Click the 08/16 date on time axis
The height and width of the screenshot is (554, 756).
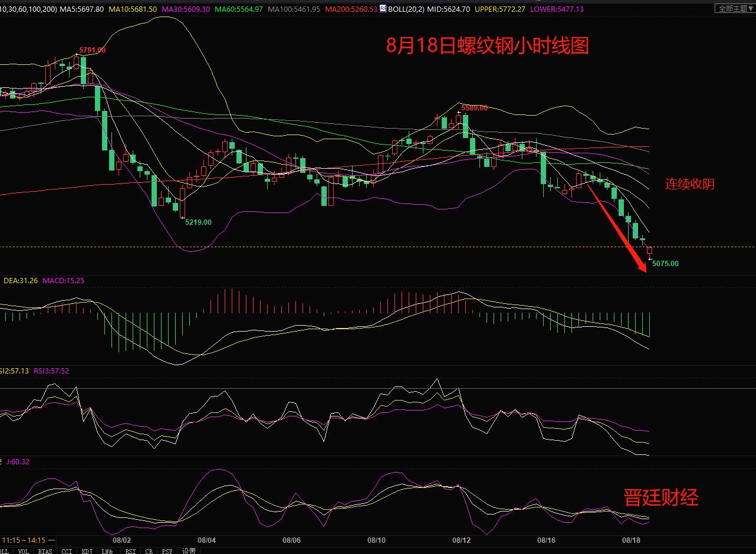pyautogui.click(x=547, y=540)
